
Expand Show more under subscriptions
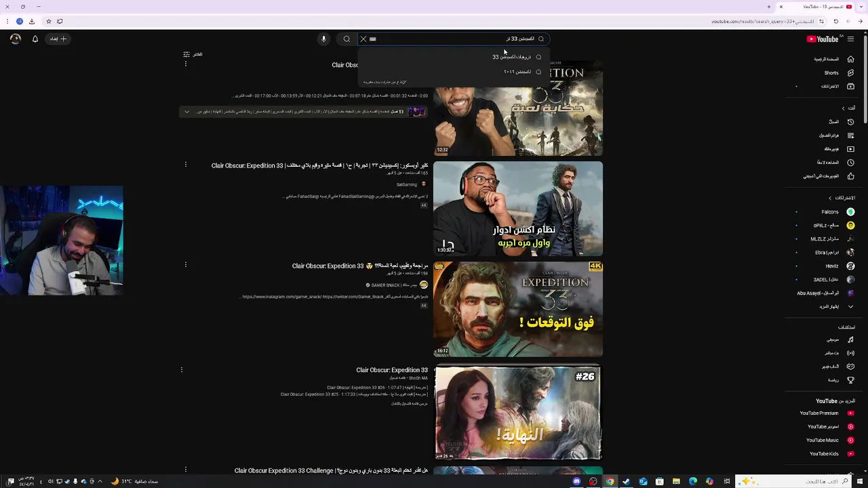pos(834,306)
